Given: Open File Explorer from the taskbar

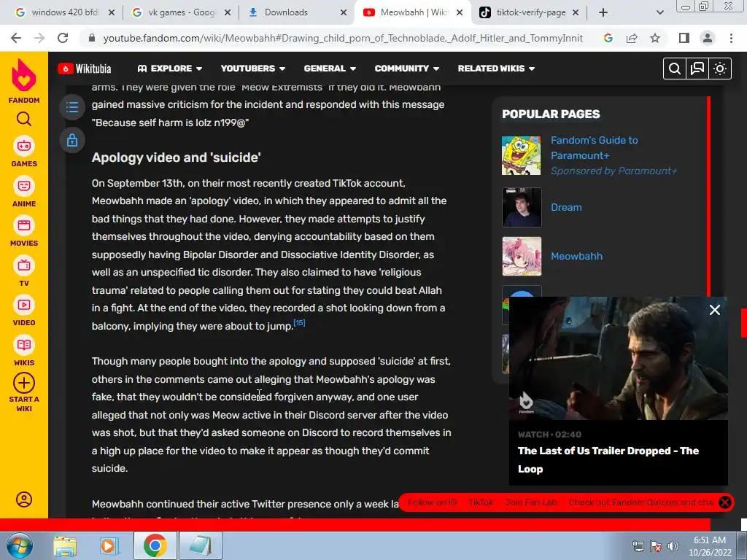Looking at the screenshot, I should pyautogui.click(x=65, y=546).
